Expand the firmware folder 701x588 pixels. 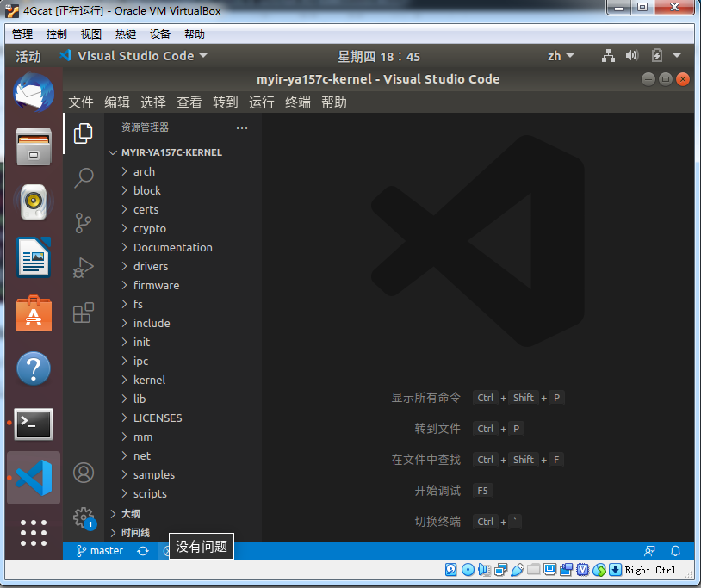[183, 285]
